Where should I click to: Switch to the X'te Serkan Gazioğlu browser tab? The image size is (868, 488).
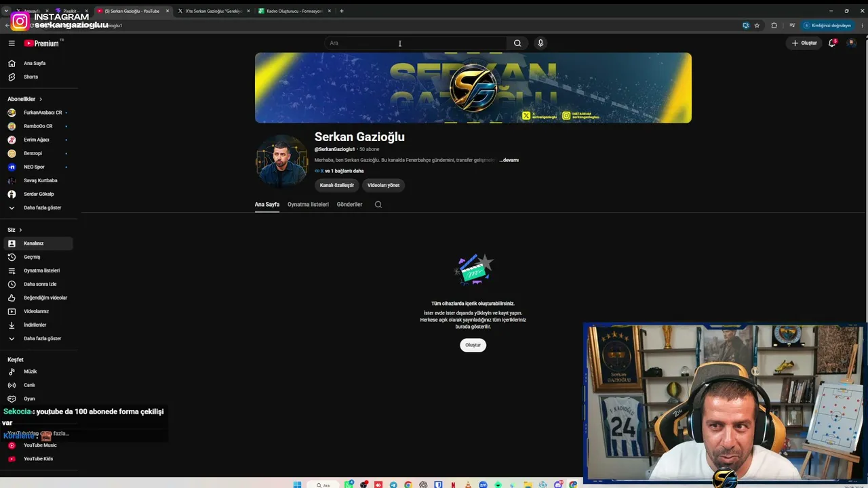(x=214, y=11)
